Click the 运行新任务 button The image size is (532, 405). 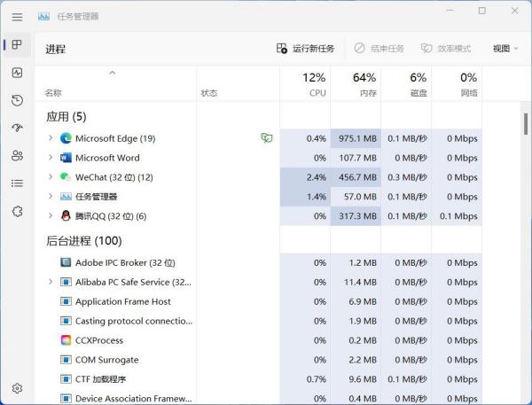pyautogui.click(x=306, y=49)
